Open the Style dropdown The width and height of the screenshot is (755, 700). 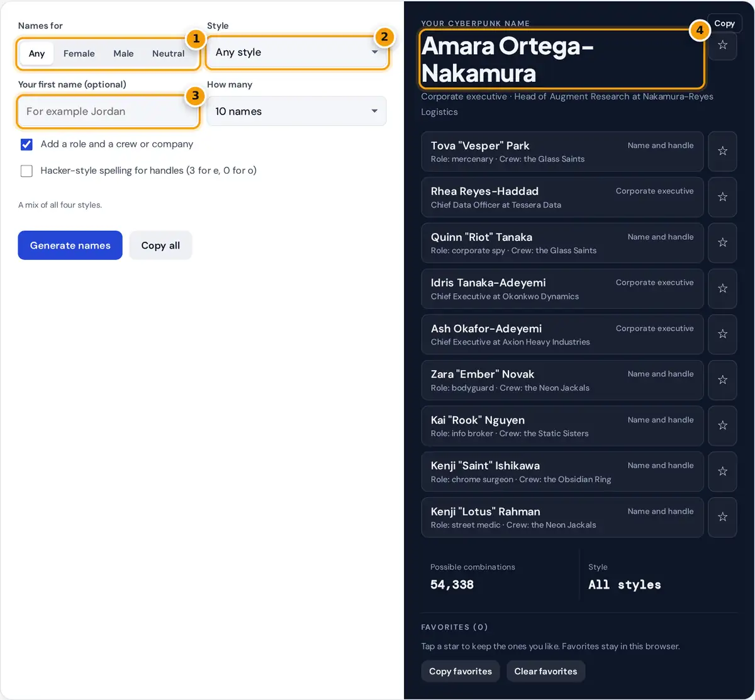coord(296,52)
